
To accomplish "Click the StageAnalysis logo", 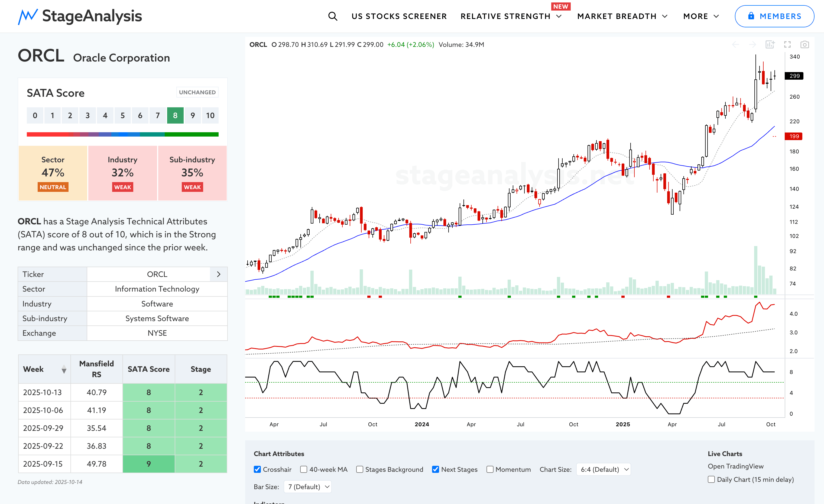I will pos(80,16).
